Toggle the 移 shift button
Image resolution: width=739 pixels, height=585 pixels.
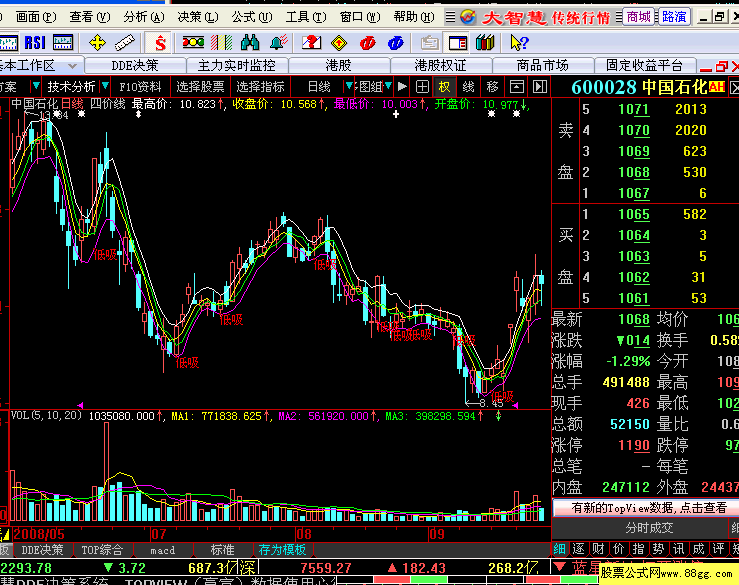point(492,87)
